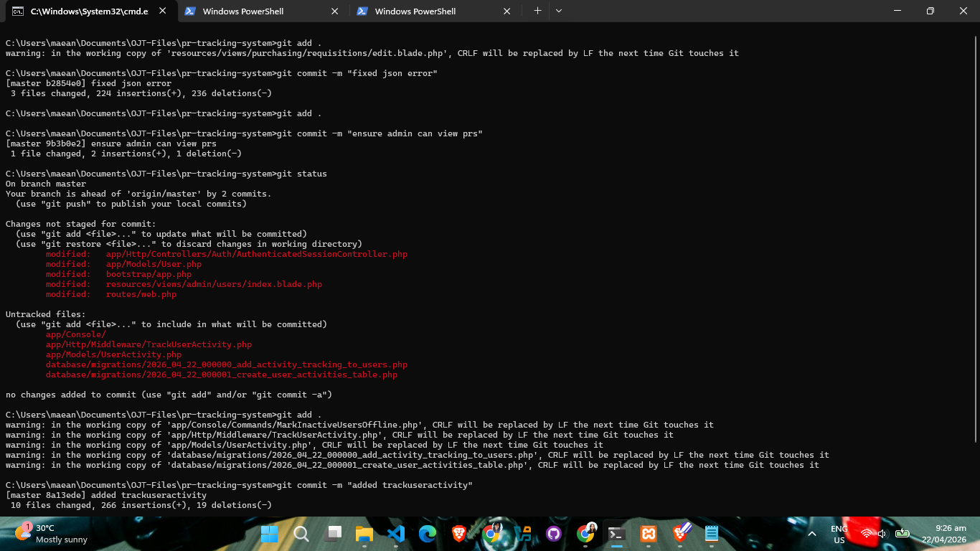
Task: Click '[master b2854e0] fixed json error' line
Action: [x=88, y=83]
